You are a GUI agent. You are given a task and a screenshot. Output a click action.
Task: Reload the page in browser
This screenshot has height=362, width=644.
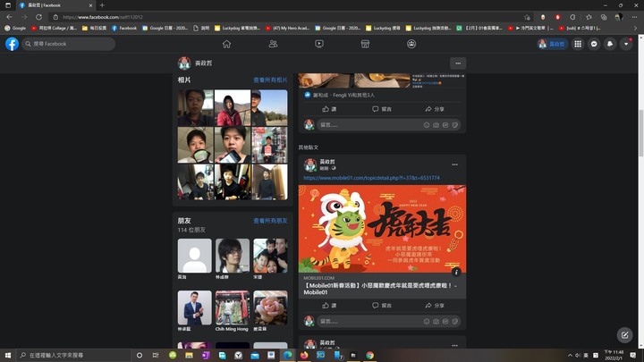pos(38,17)
